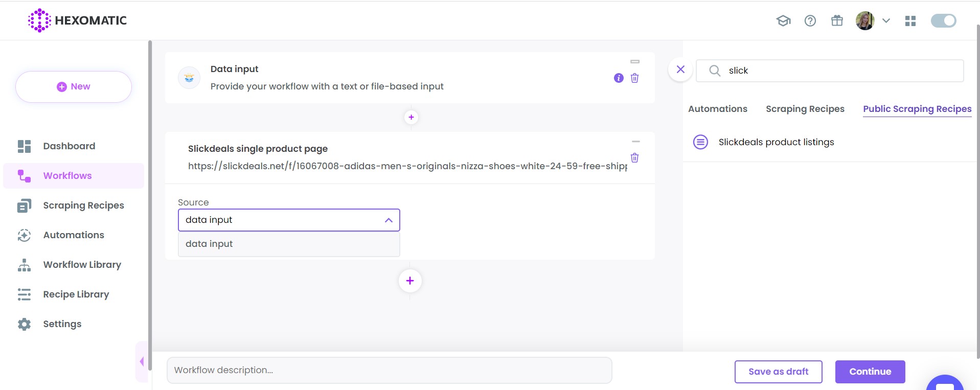Add Slickdeals product listings recipe
Viewport: 980px width, 390px height.
click(x=776, y=142)
